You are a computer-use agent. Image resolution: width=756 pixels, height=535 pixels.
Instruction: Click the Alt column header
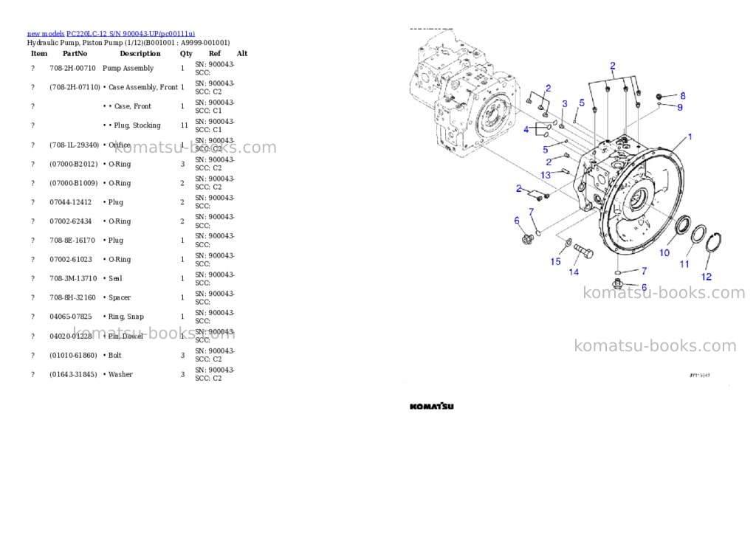(x=242, y=53)
